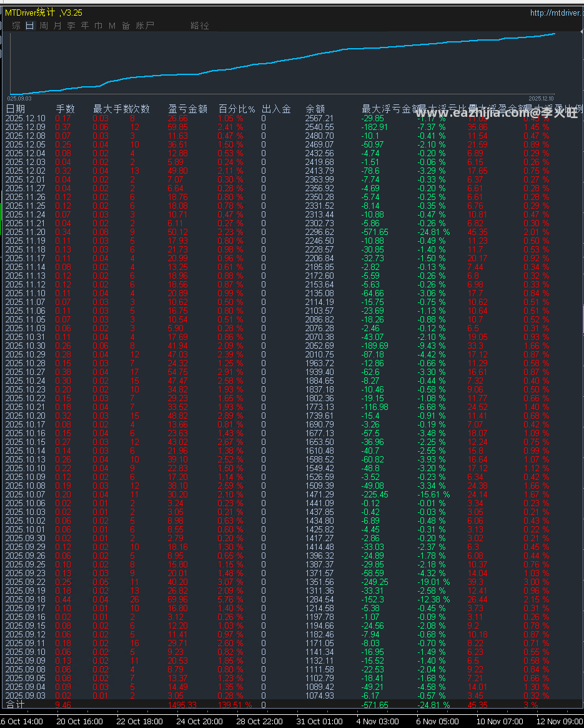Click the floating loss value -182.91
584x728 pixels.
(375, 127)
